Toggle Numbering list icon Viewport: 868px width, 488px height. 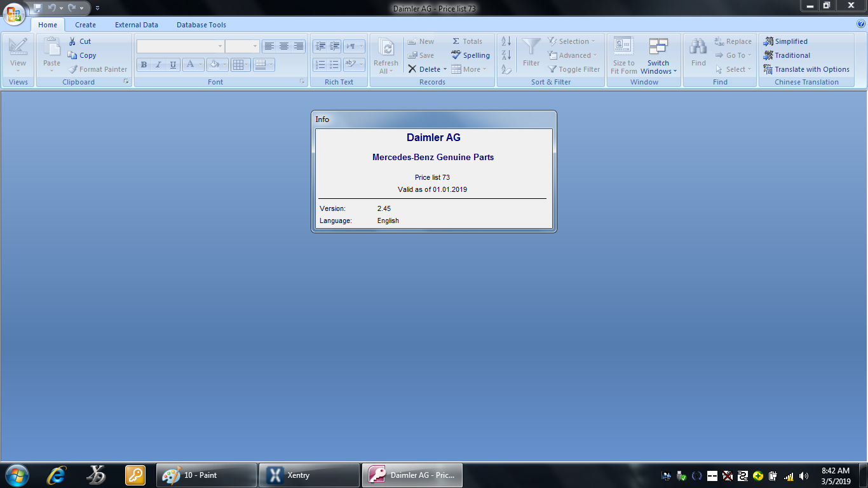[x=320, y=65]
